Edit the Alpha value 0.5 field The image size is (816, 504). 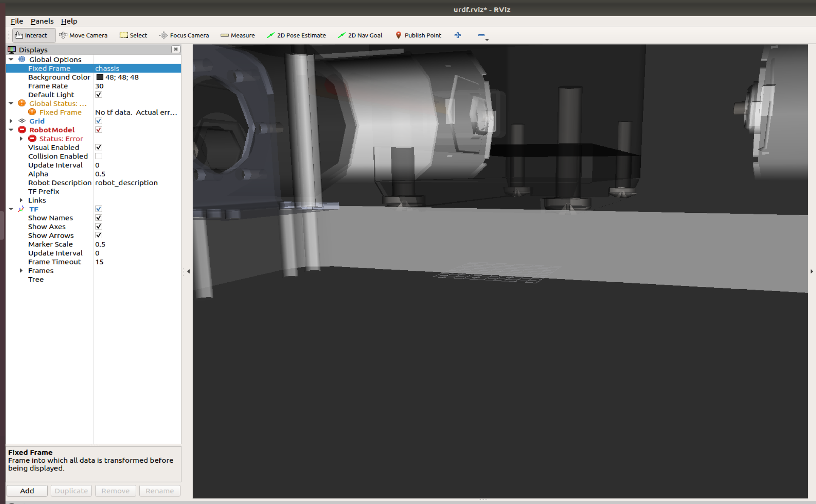(137, 174)
